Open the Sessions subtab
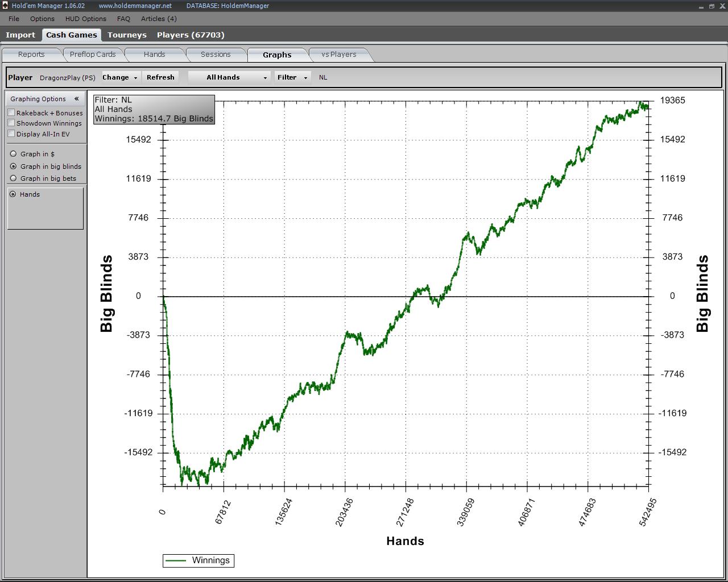This screenshot has width=728, height=582. point(216,55)
